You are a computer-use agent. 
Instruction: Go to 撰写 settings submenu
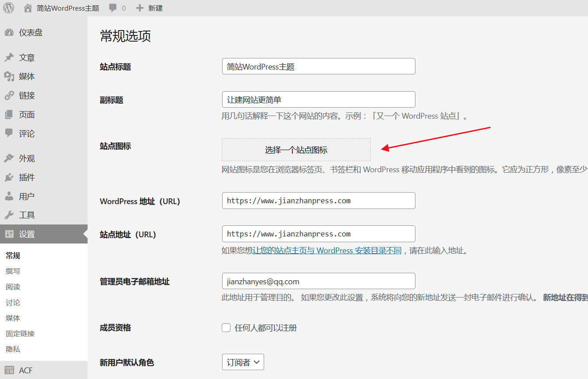(x=13, y=271)
